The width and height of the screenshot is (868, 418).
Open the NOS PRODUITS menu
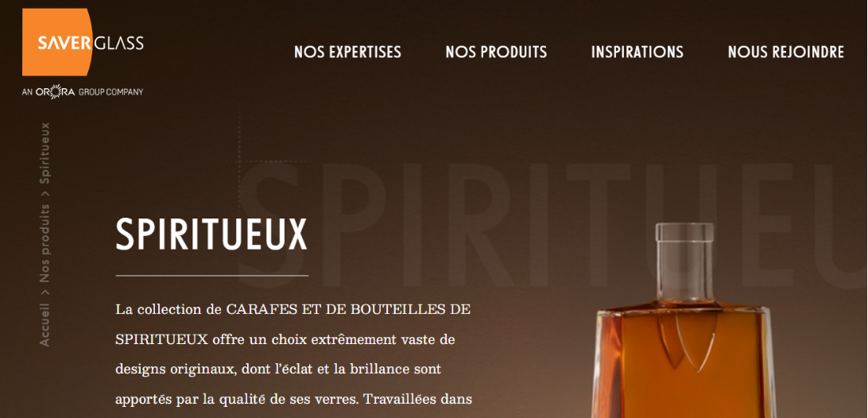click(496, 52)
